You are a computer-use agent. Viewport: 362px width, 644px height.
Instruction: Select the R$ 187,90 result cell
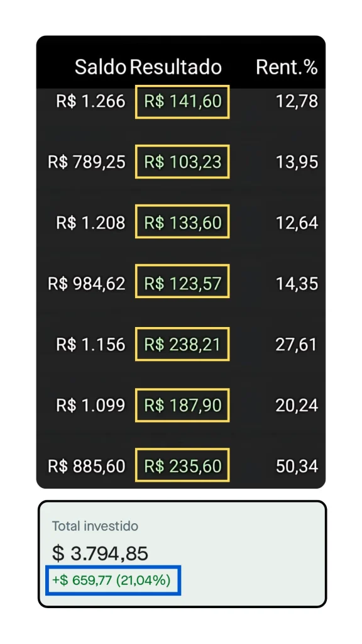pos(182,405)
